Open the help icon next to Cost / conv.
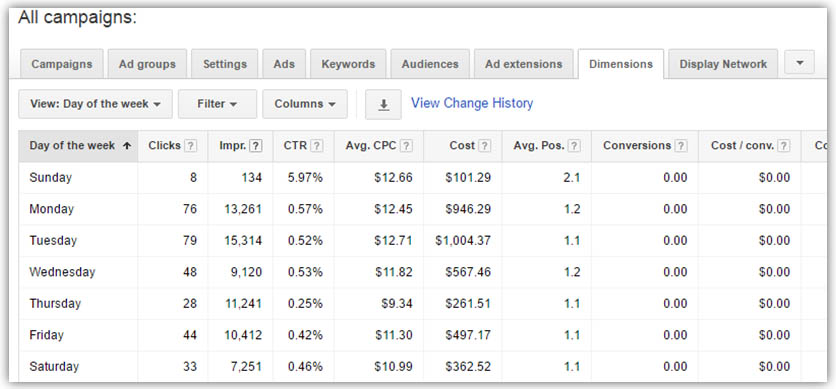The image size is (836, 389). (783, 146)
